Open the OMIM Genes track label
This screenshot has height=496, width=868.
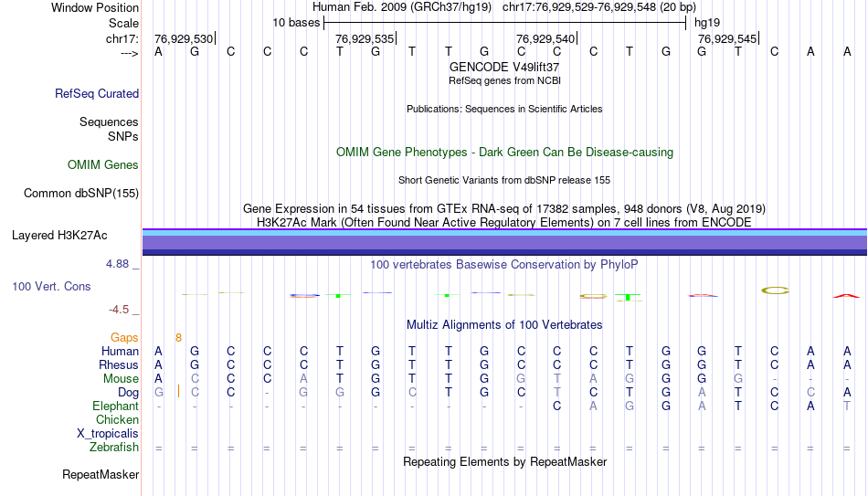click(103, 165)
